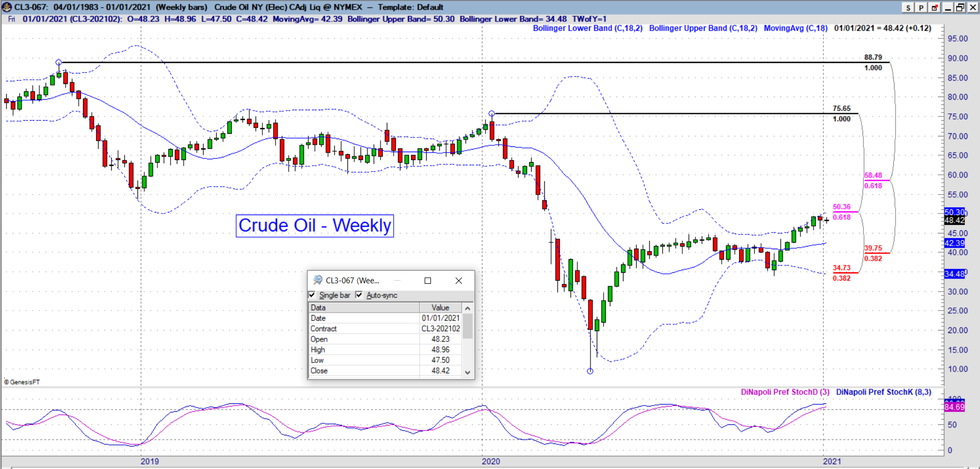The width and height of the screenshot is (980, 469).
Task: Click the low-point circle marker near 10.00
Action: [x=590, y=371]
